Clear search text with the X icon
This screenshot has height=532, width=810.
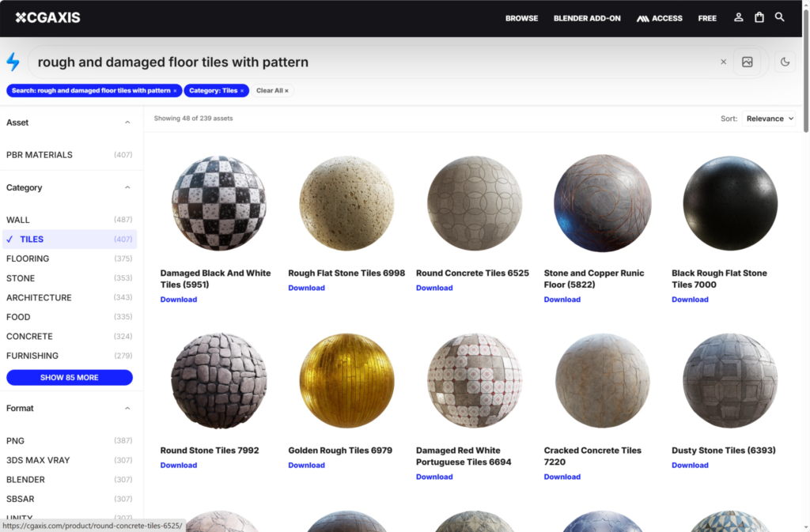[723, 62]
